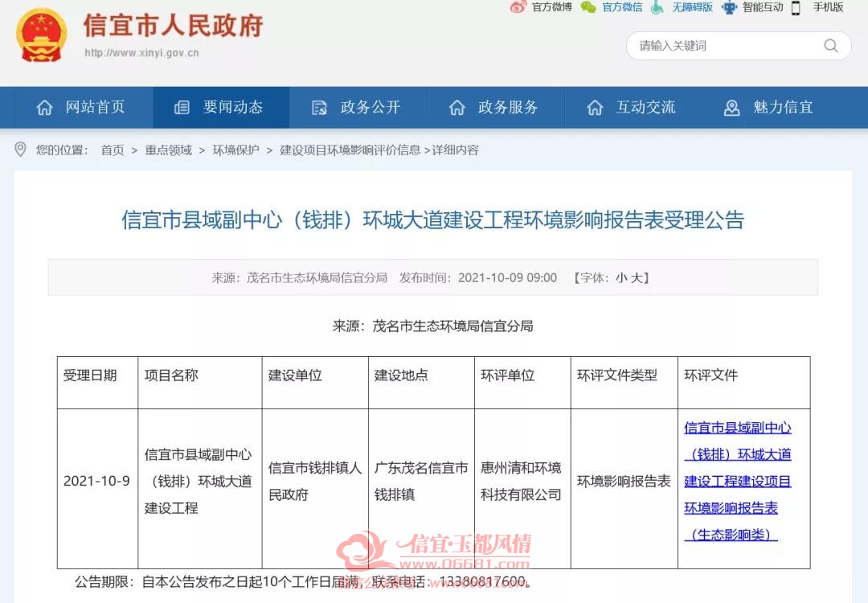
Task: Set font size to 小
Action: 621,277
